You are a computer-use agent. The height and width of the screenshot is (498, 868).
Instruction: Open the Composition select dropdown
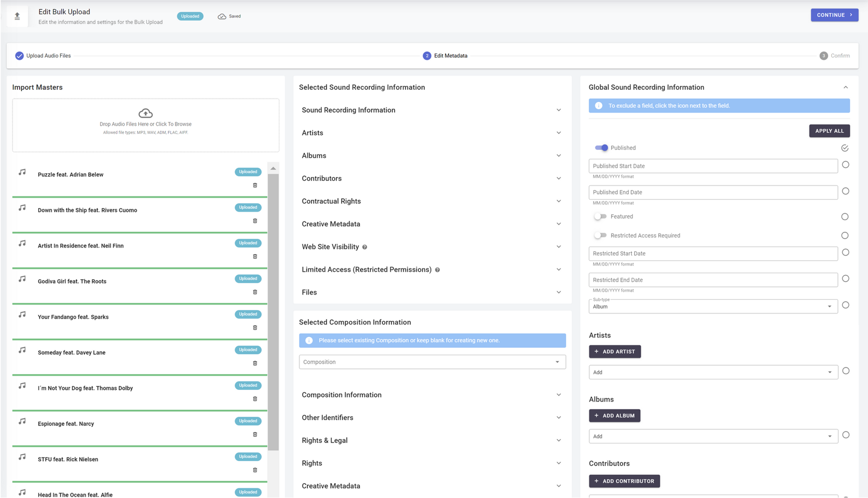pyautogui.click(x=432, y=362)
